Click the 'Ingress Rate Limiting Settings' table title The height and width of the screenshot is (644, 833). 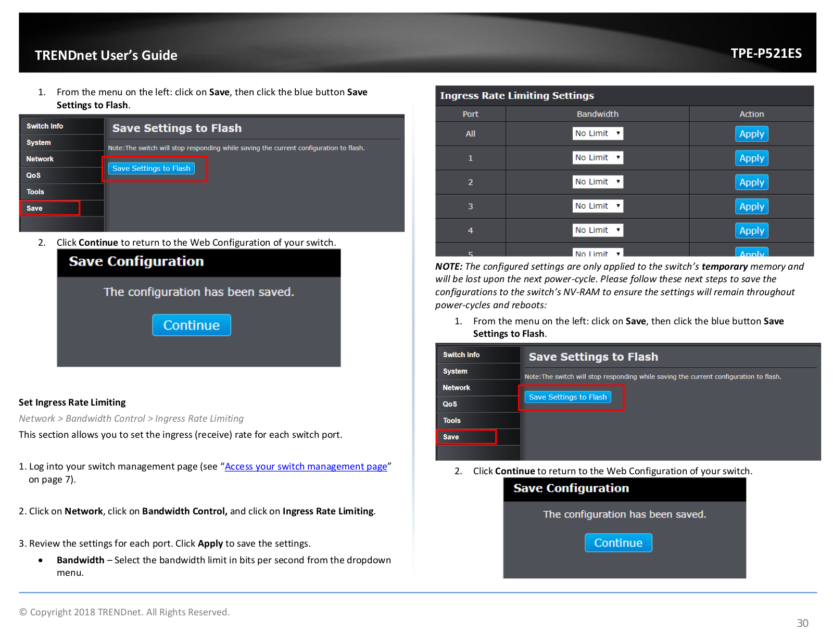point(517,96)
